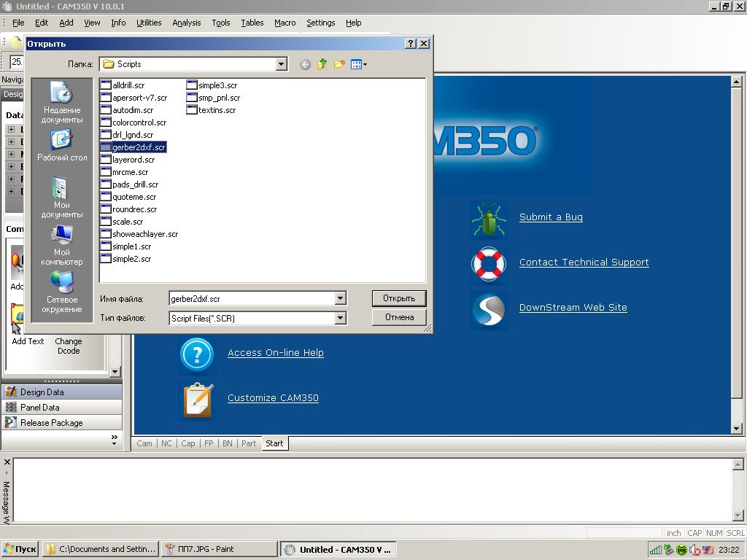Click the Release Package icon

pos(11,422)
